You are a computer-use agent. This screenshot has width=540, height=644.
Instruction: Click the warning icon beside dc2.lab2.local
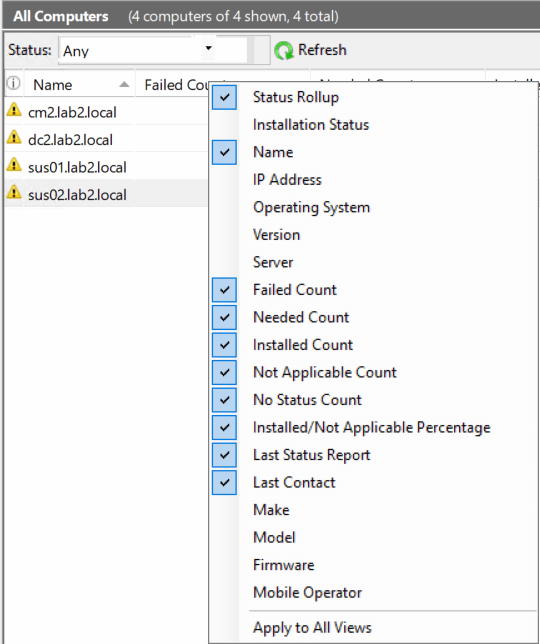[x=14, y=138]
